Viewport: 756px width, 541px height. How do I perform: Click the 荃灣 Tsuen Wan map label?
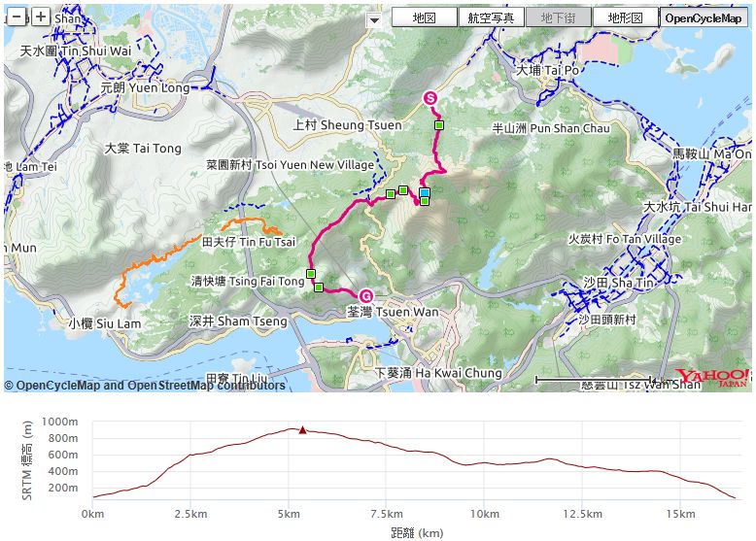[x=393, y=312]
